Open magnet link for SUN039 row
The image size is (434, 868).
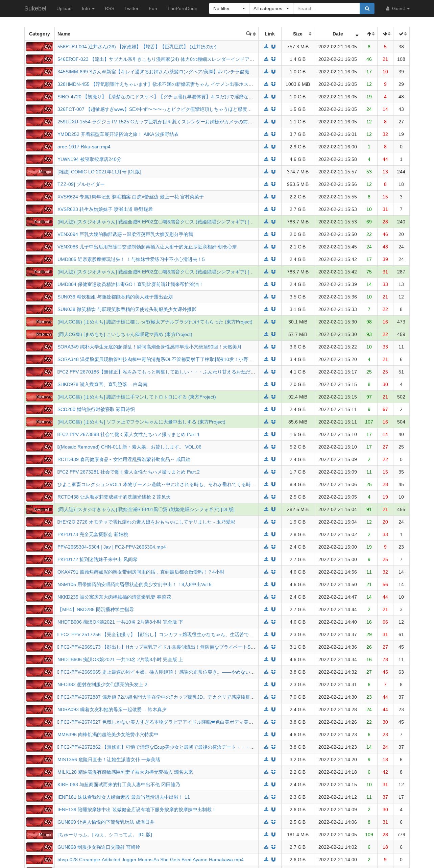click(273, 297)
